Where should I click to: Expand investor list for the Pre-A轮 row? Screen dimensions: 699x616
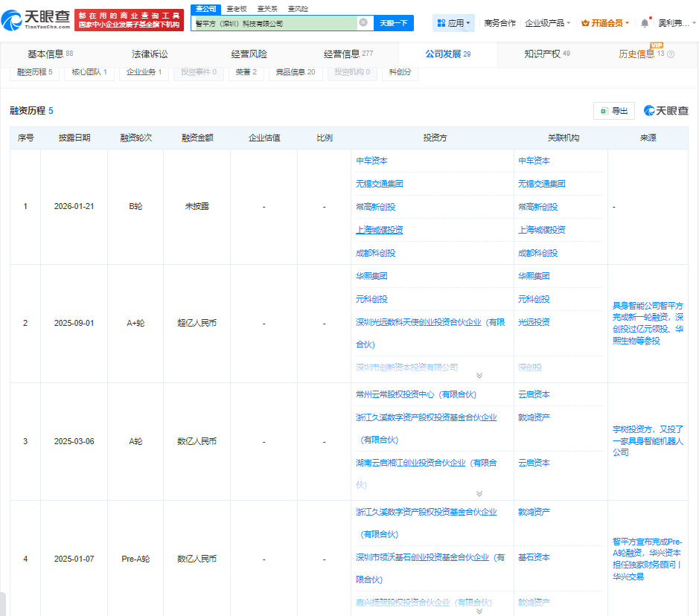click(479, 611)
